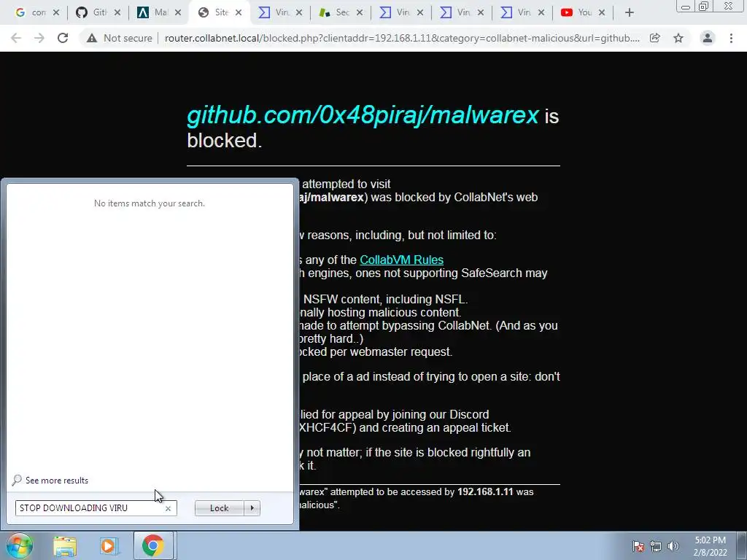Reload the blocked page
Screen dimensions: 747x560
(63, 38)
